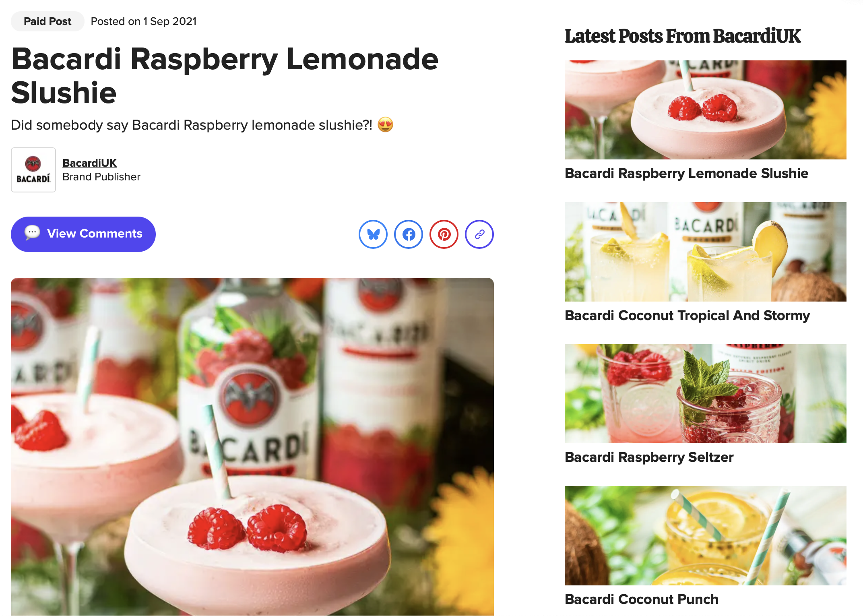Click the Latest Posts From BacardiUK heading
This screenshot has height=616, width=863.
683,36
